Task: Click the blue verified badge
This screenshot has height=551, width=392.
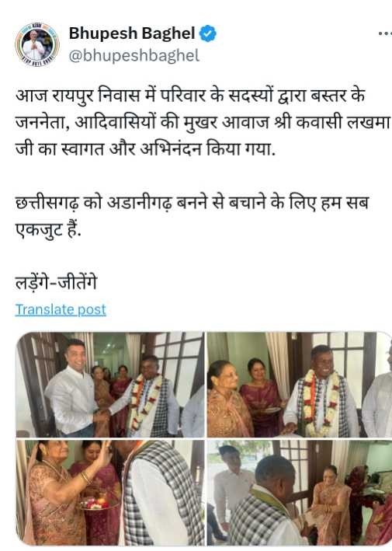Action: 208,33
